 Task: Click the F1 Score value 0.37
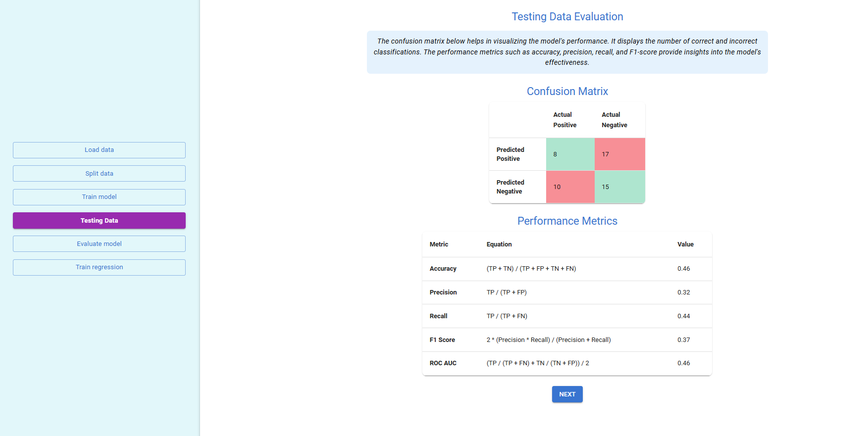click(684, 340)
